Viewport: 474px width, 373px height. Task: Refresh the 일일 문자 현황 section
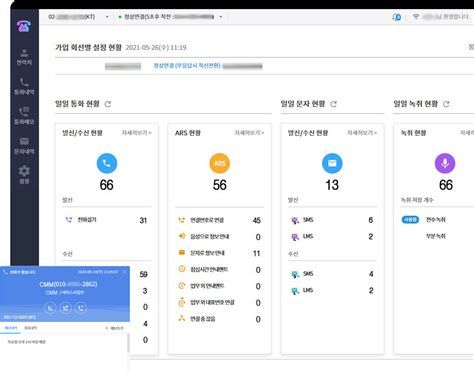[x=333, y=104]
